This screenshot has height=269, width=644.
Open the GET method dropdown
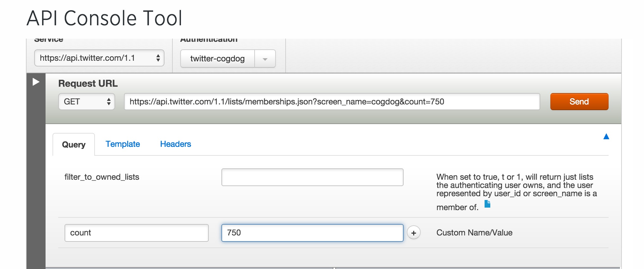86,102
